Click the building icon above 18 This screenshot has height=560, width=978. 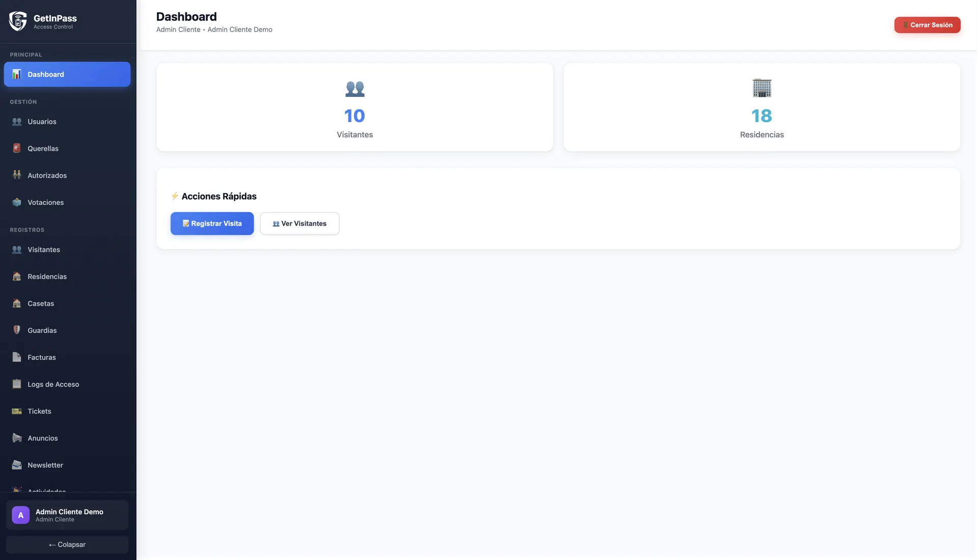(762, 88)
